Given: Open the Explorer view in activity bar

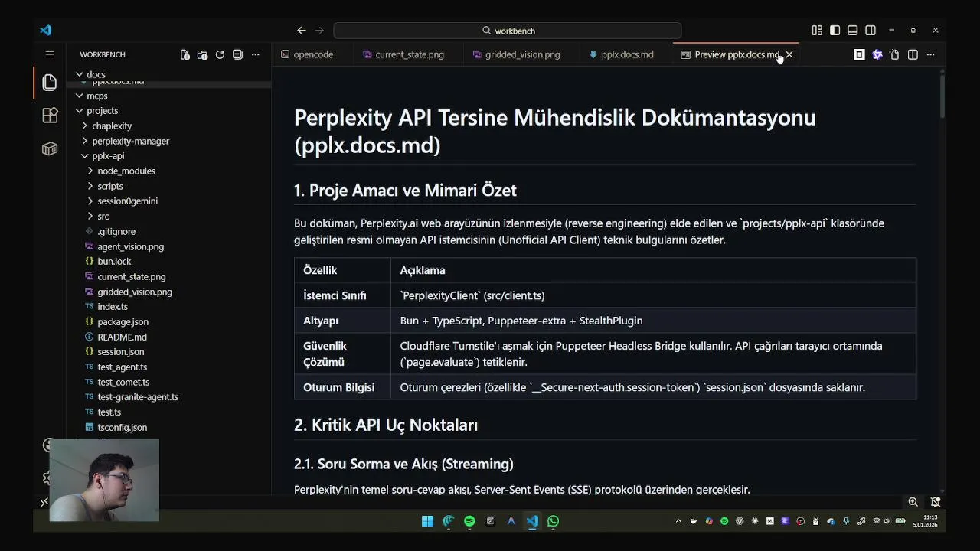Looking at the screenshot, I should coord(50,82).
